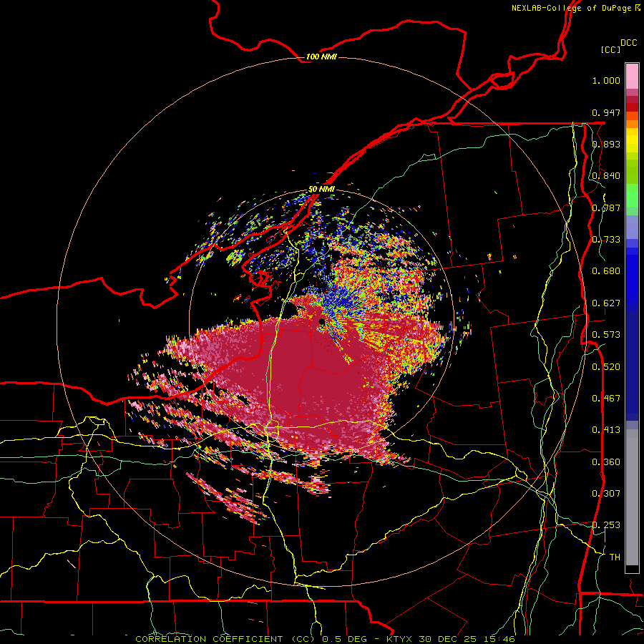This screenshot has height=644, width=644.
Task: Click the 0.840 scale label
Action: click(606, 176)
